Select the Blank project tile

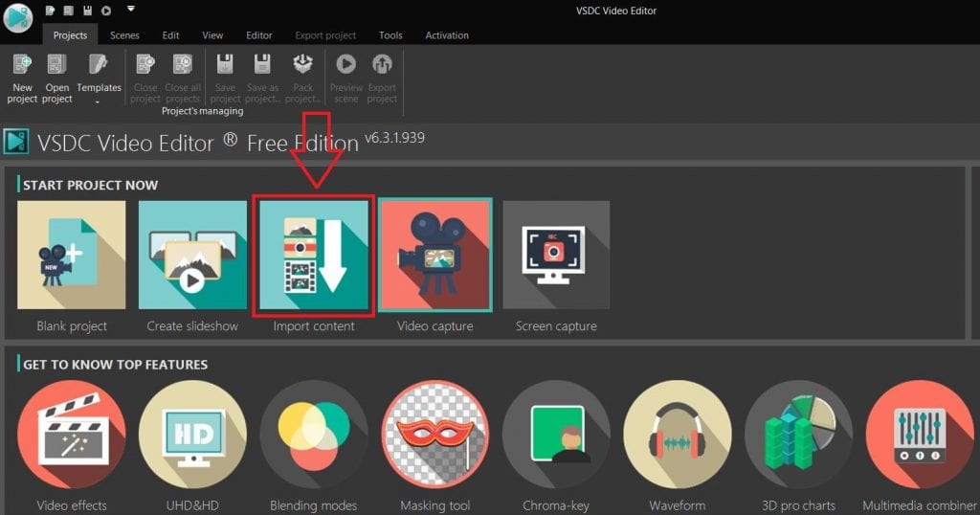coord(72,255)
